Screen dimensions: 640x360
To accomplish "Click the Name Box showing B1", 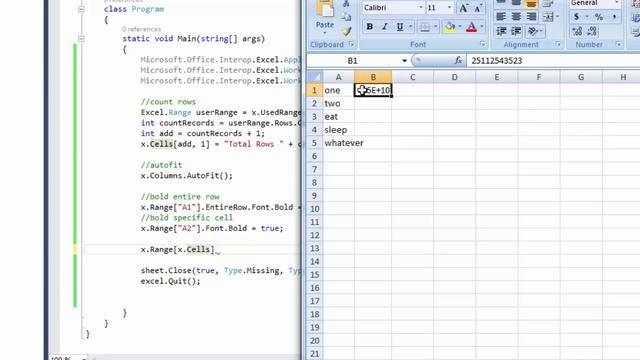I will click(x=353, y=61).
